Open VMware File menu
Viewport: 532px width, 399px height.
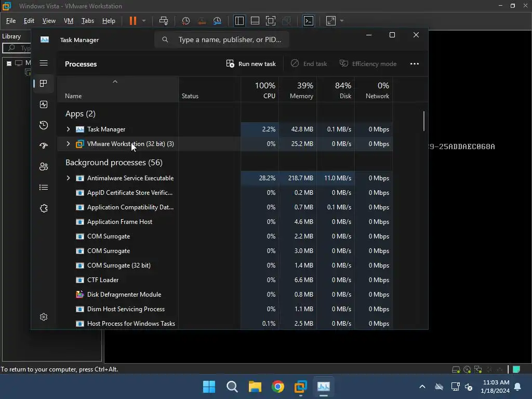click(11, 21)
